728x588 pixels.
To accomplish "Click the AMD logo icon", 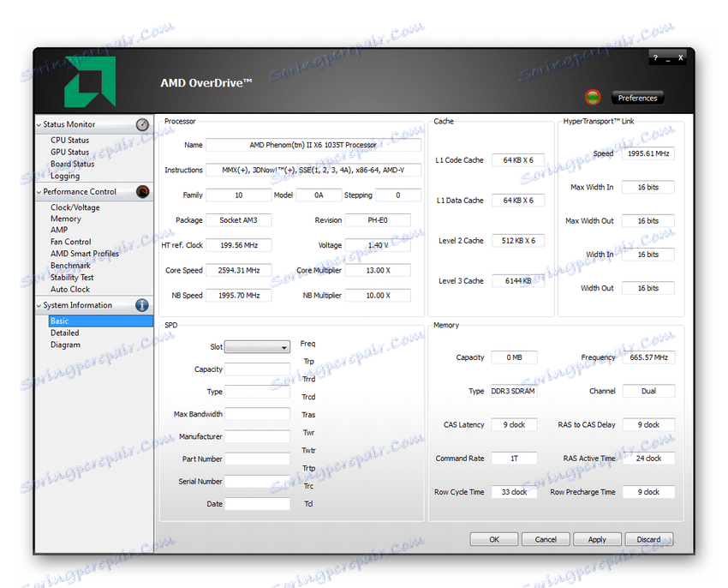I will pyautogui.click(x=90, y=81).
